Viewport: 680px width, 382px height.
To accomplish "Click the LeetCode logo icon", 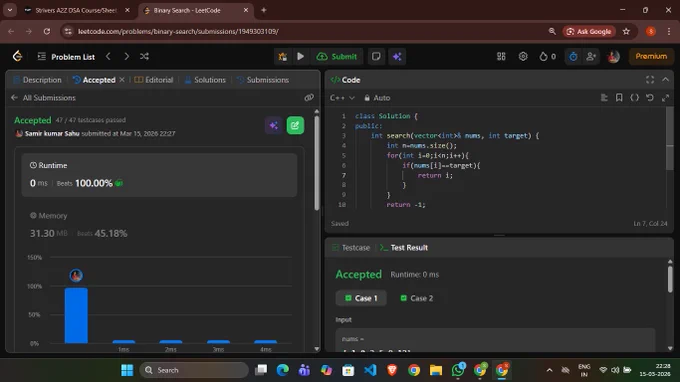I will (x=17, y=56).
